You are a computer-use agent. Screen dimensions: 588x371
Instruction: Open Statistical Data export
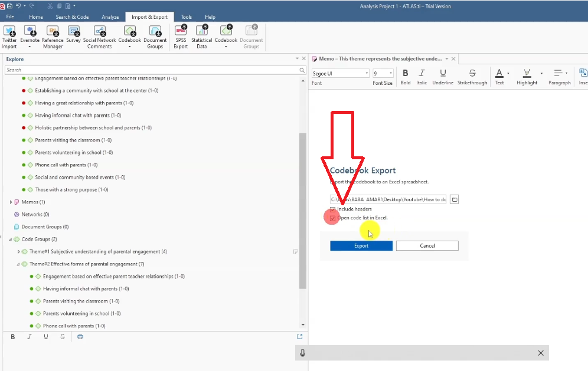pyautogui.click(x=202, y=31)
